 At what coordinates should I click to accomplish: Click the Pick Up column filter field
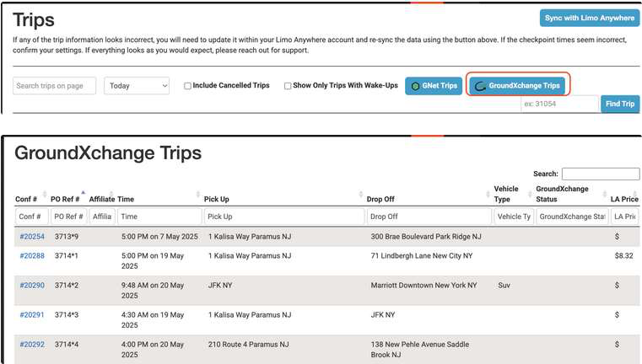pos(283,217)
